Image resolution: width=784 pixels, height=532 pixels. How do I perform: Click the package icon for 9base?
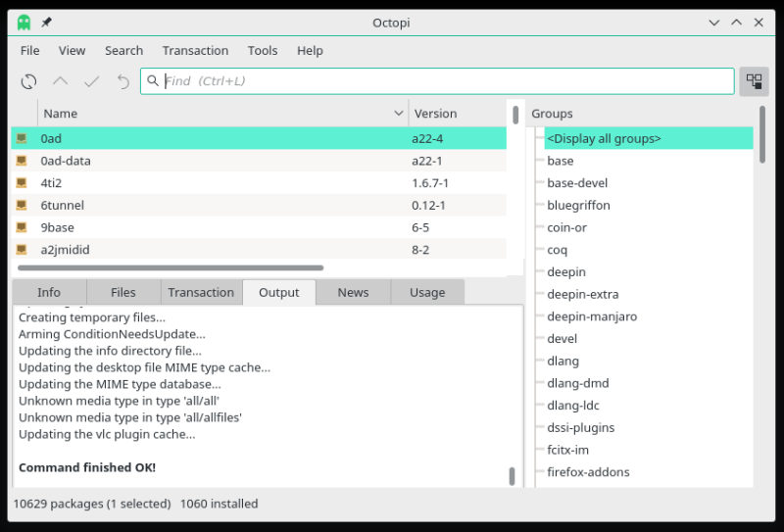click(21, 227)
